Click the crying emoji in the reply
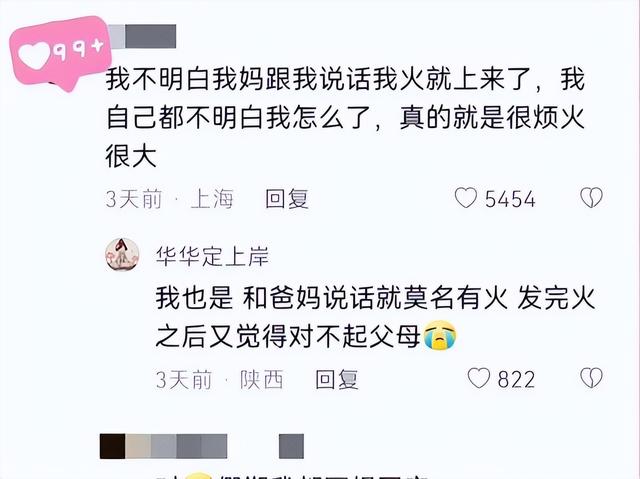Image resolution: width=640 pixels, height=479 pixels. click(440, 336)
